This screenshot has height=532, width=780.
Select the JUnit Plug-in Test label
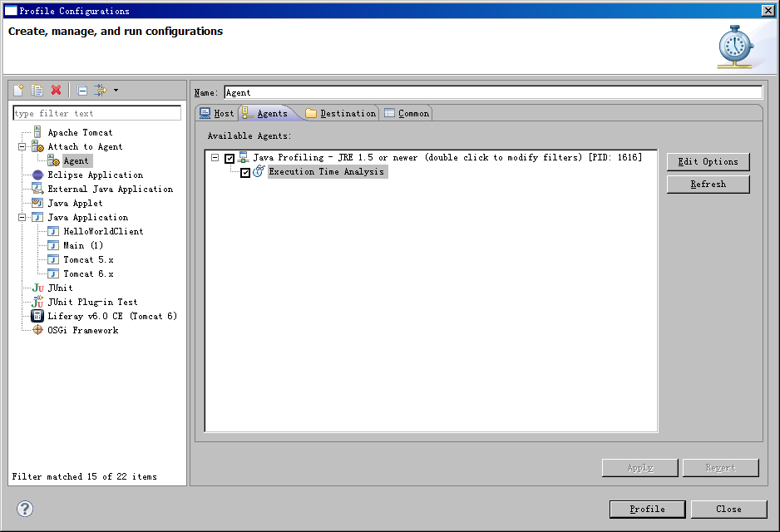point(92,302)
